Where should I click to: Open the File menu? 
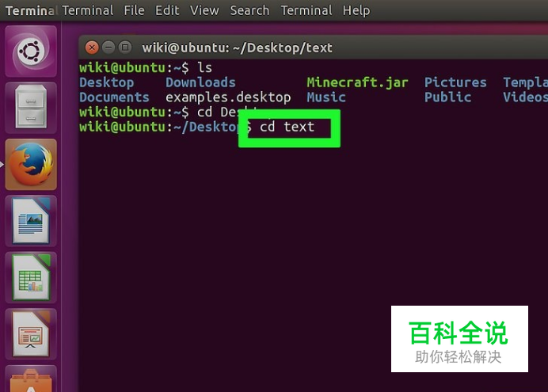point(134,10)
